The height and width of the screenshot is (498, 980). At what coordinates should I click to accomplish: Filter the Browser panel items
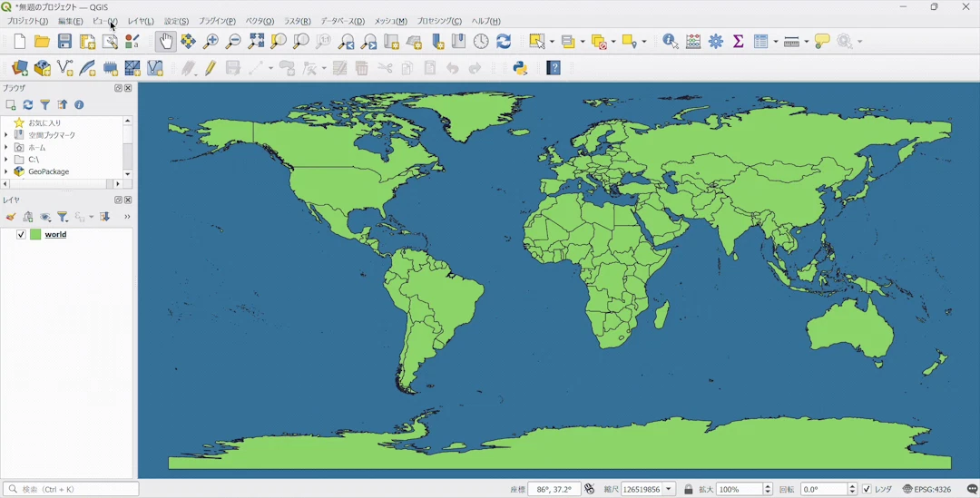(45, 105)
